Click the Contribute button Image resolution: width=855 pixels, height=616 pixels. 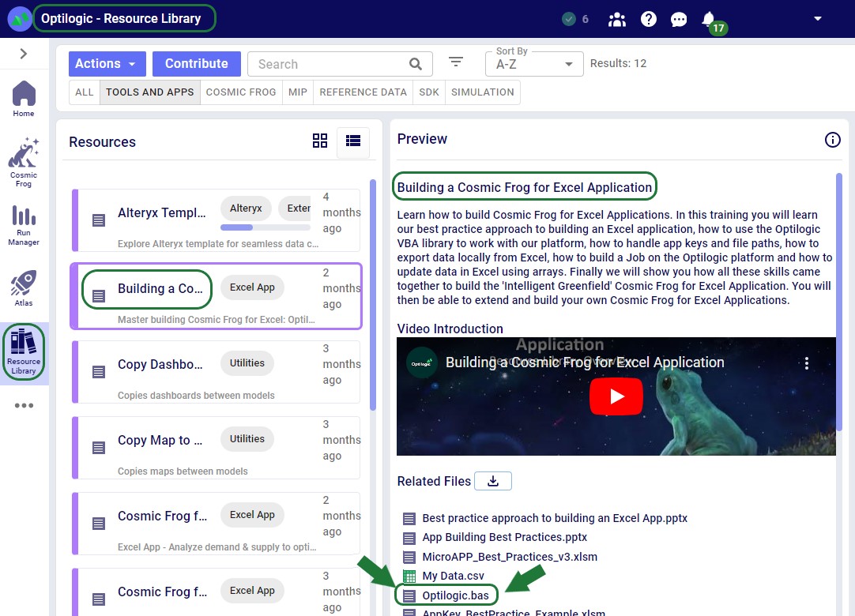(x=196, y=64)
